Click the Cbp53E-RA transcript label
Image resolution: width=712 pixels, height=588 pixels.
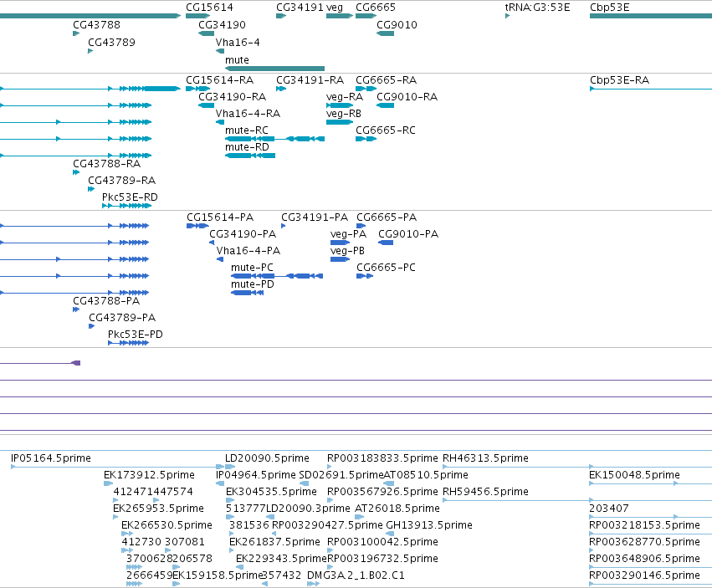click(620, 80)
